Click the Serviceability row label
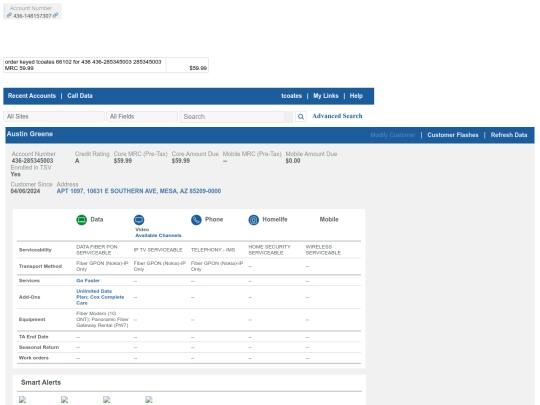The height and width of the screenshot is (405, 540). click(35, 250)
